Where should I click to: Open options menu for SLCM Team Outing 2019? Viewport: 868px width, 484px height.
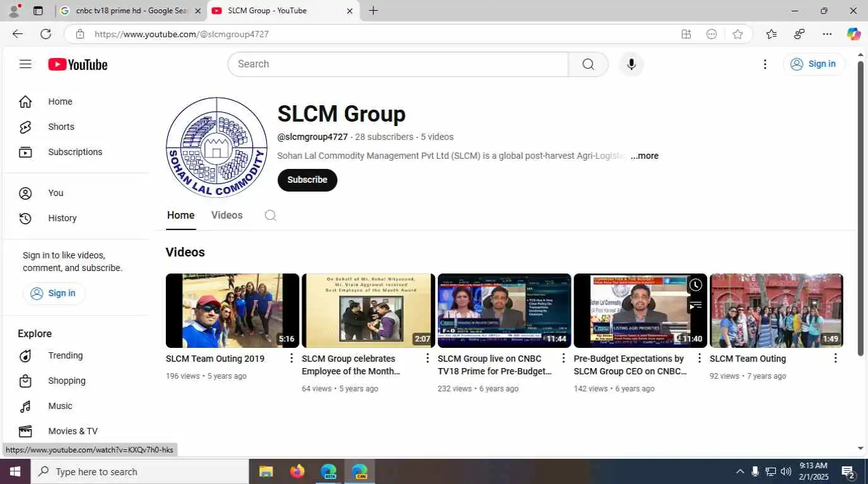tap(291, 359)
